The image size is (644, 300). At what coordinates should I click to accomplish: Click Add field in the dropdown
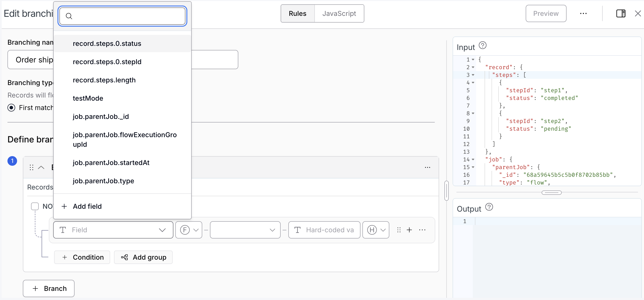122,206
